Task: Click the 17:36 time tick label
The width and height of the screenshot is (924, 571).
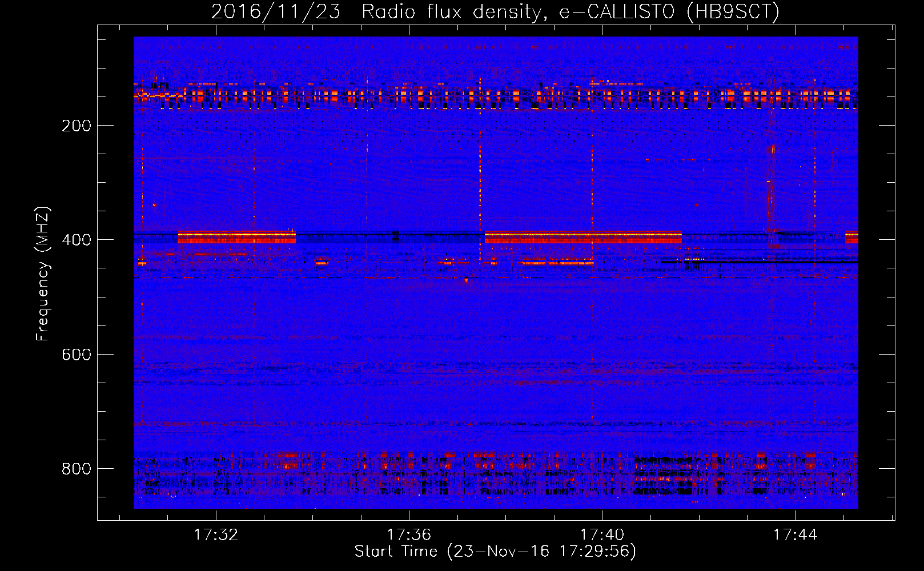Action: 409,535
